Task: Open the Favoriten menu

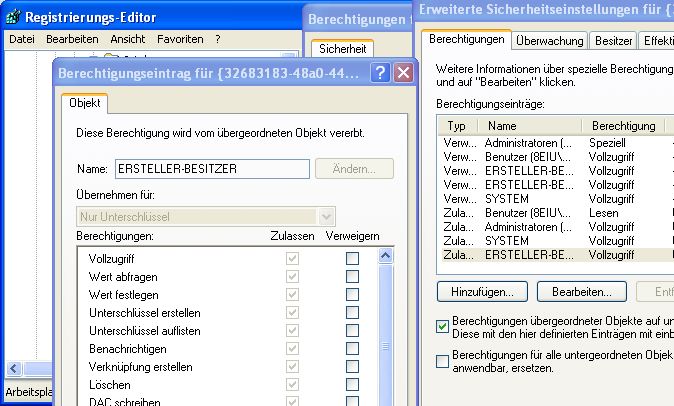Action: (180, 39)
